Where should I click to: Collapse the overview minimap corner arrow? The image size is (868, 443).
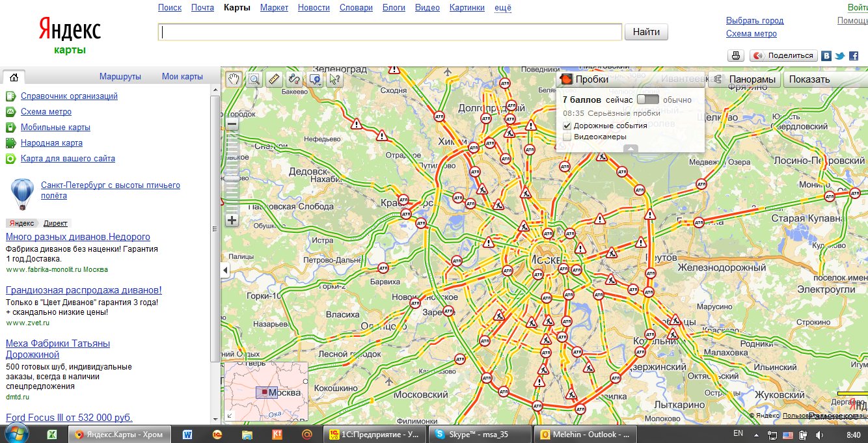pyautogui.click(x=228, y=416)
